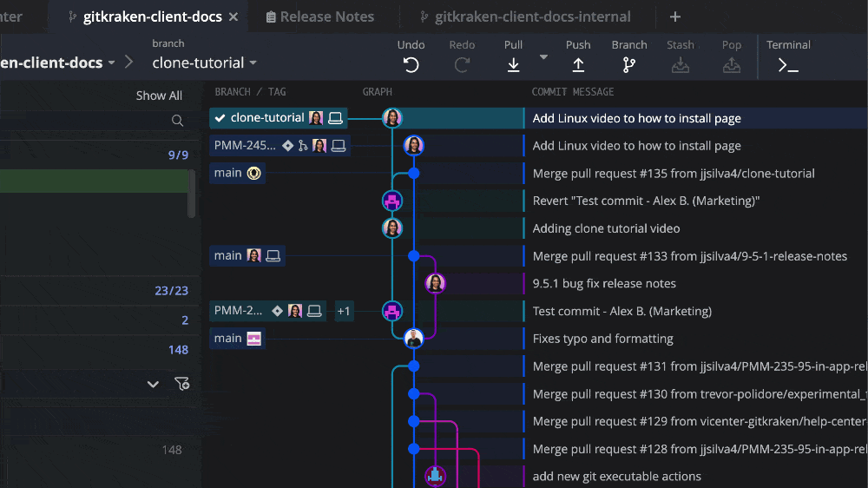This screenshot has height=488, width=868.
Task: Click the main label with GitHub icon
Action: 237,173
